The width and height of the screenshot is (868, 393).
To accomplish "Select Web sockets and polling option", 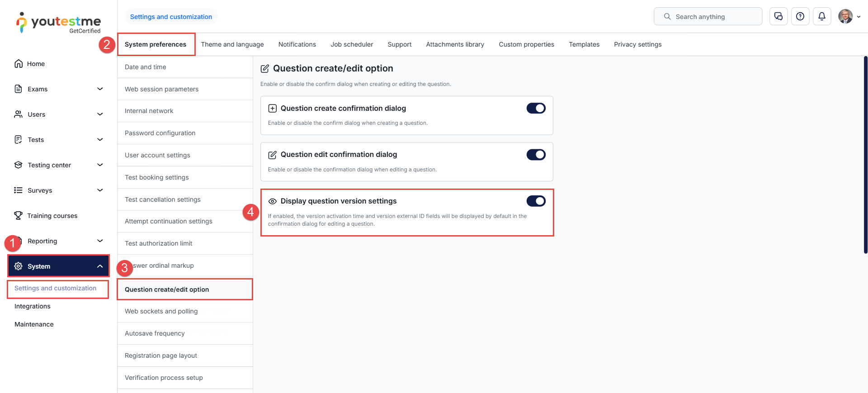I will click(x=185, y=311).
